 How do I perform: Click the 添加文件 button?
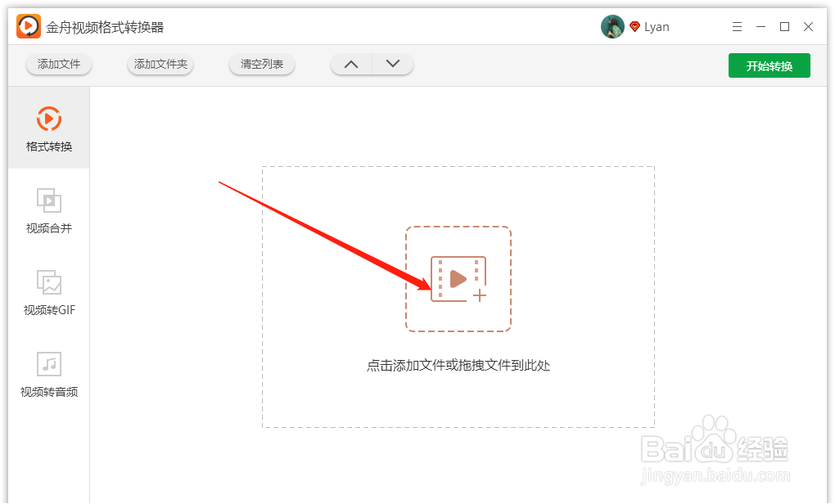point(59,64)
